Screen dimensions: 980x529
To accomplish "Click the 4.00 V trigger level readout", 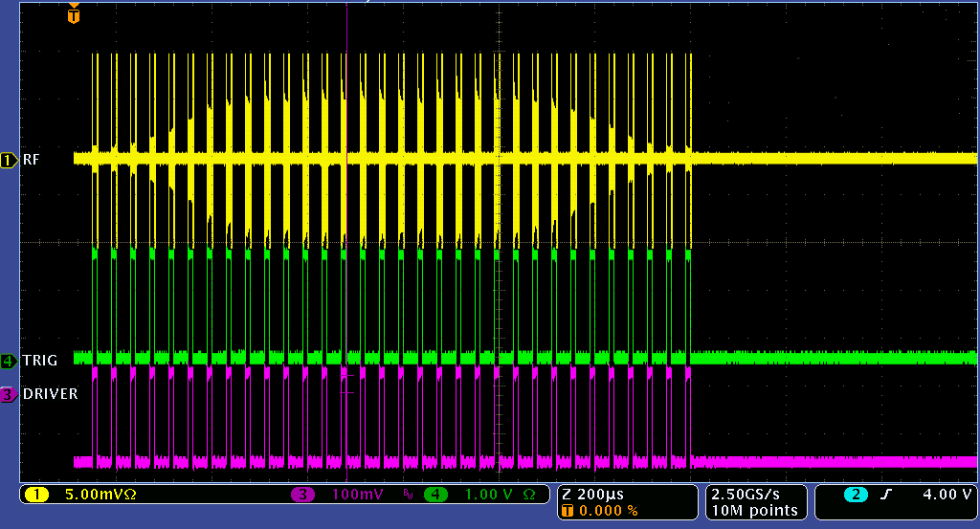I will [x=945, y=495].
